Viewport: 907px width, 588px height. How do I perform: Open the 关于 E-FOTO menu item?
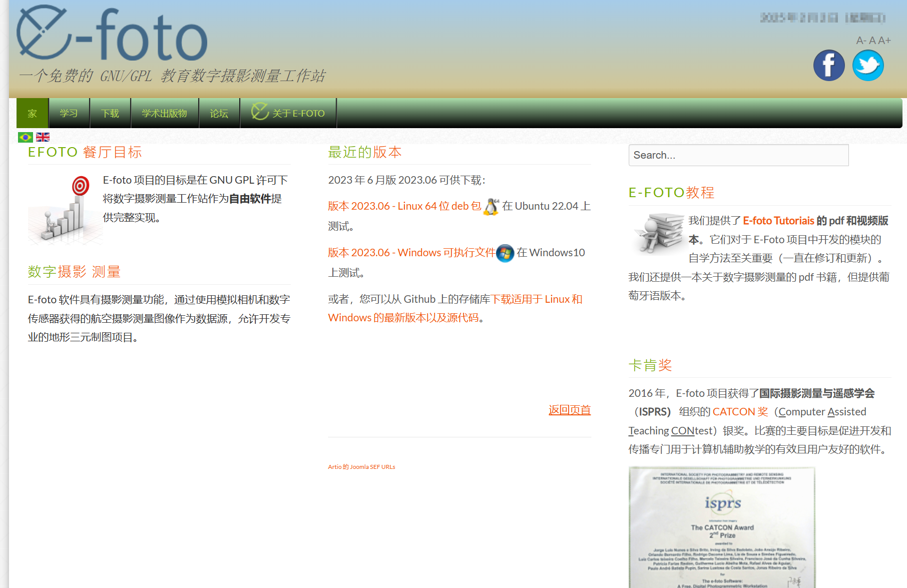click(x=288, y=113)
